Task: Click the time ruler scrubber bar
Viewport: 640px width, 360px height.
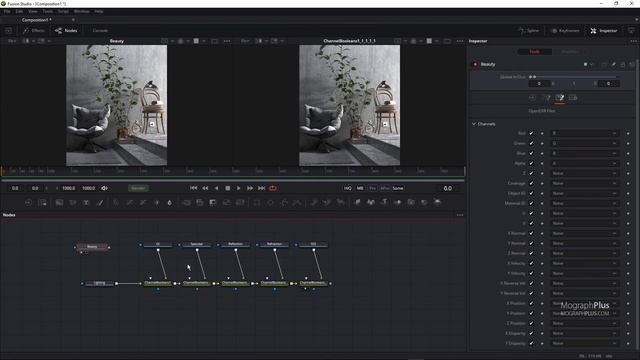Action: point(233,171)
